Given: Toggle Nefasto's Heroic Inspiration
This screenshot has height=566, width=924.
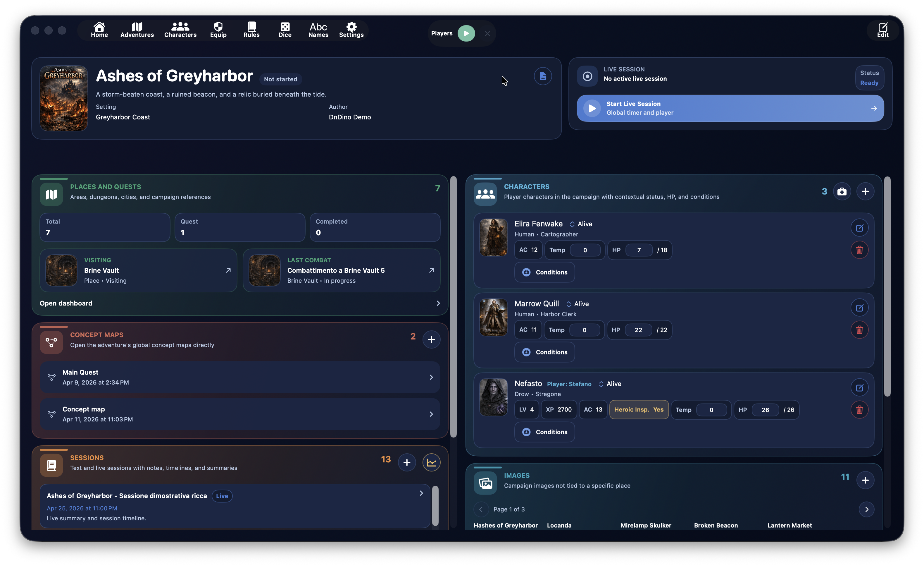Looking at the screenshot, I should [x=639, y=409].
